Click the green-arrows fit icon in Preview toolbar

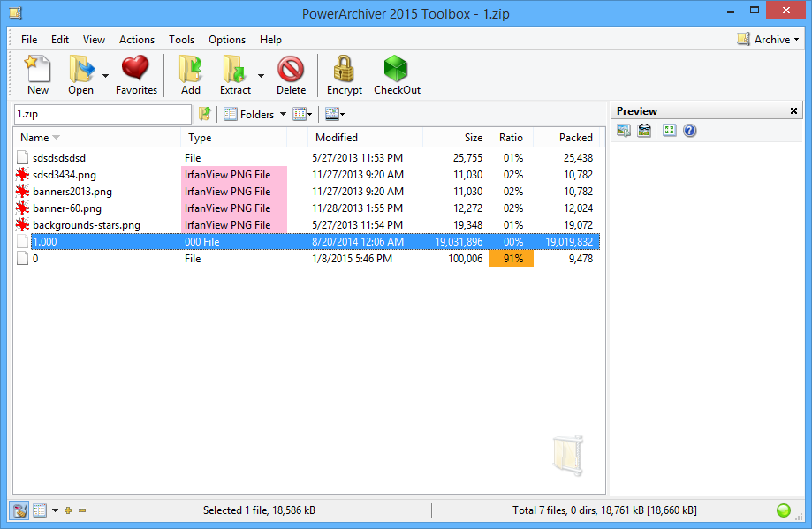click(670, 131)
